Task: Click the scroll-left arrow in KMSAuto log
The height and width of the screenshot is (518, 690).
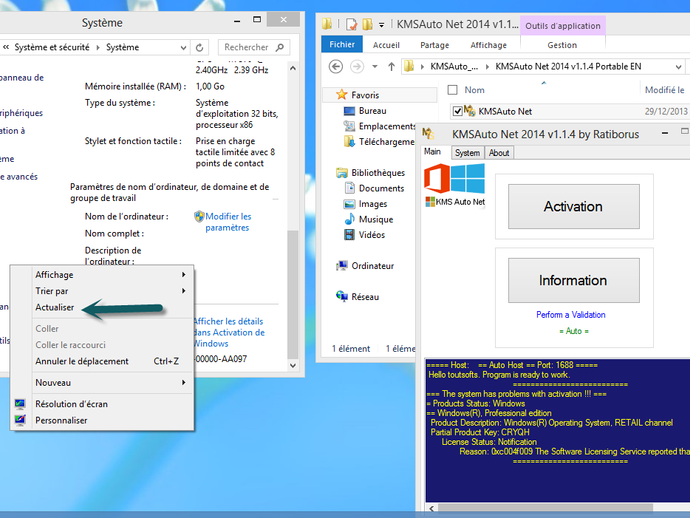Action: coord(432,508)
